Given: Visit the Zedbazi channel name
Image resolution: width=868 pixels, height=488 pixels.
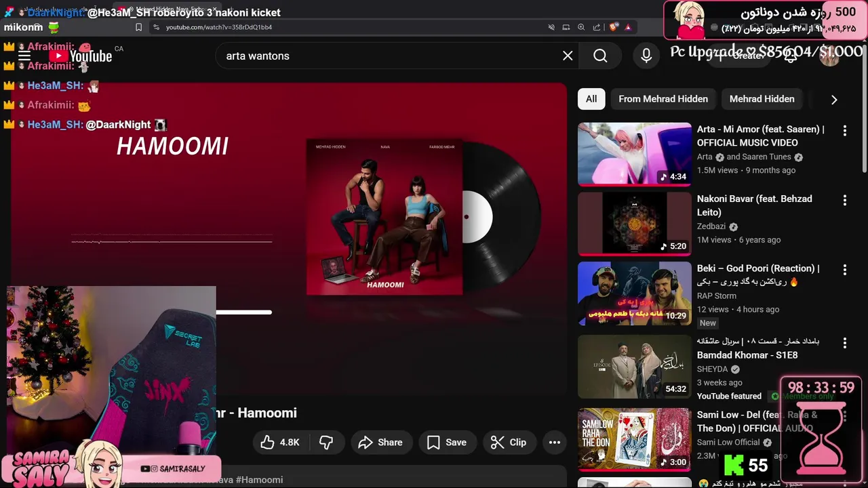Looking at the screenshot, I should pyautogui.click(x=711, y=226).
